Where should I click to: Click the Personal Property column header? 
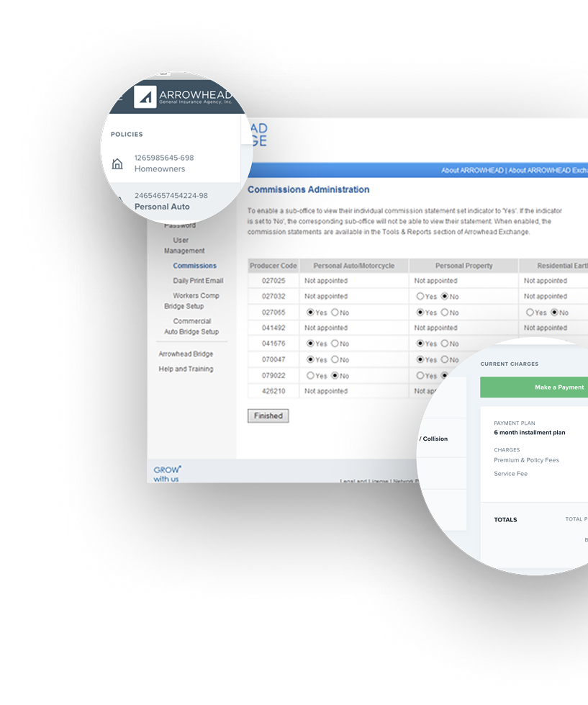click(x=464, y=266)
